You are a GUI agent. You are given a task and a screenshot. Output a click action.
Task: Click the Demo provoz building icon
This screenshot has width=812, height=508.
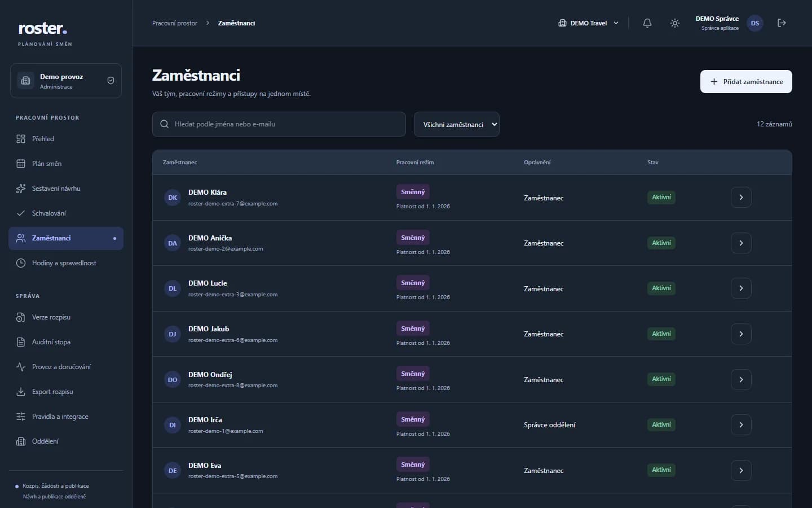point(25,81)
